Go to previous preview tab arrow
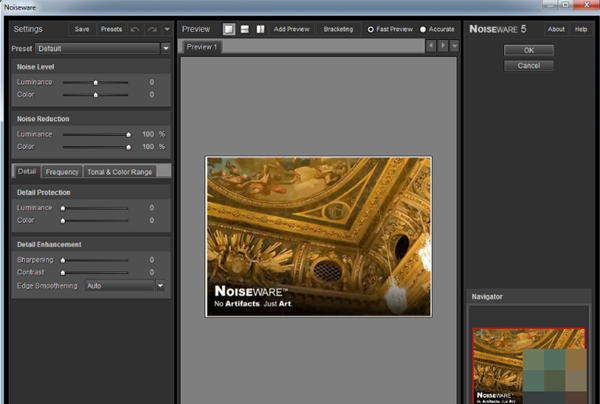The height and width of the screenshot is (404, 600). coord(431,46)
